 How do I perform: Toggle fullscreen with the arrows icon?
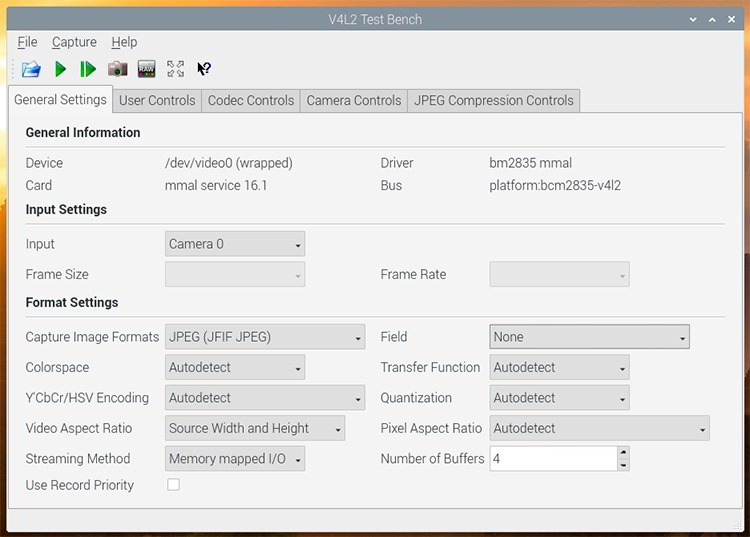176,69
